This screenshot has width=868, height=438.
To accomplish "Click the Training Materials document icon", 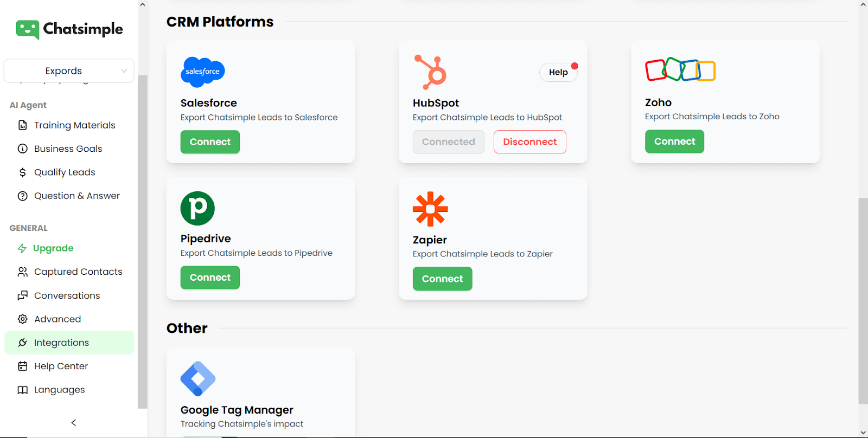I will (x=22, y=125).
